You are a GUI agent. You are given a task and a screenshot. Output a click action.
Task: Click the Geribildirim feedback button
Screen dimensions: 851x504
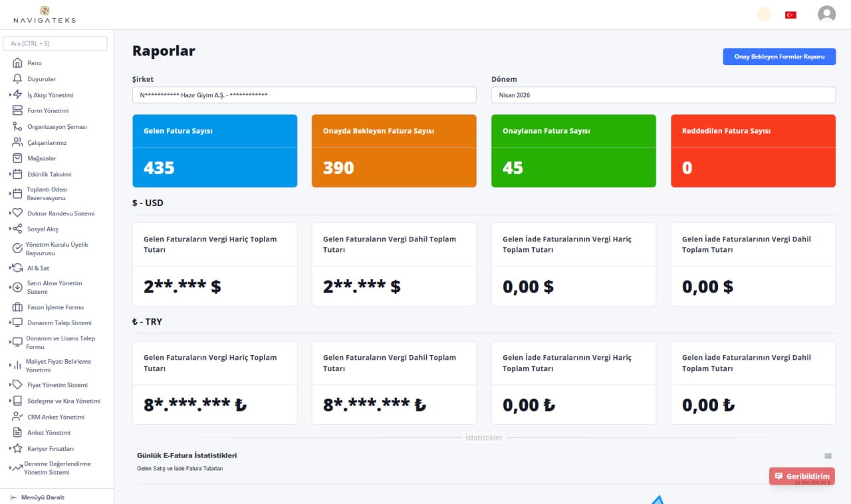802,476
